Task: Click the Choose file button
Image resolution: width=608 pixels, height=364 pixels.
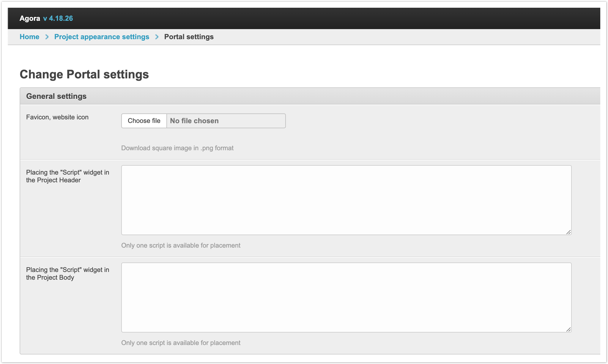Action: tap(144, 121)
